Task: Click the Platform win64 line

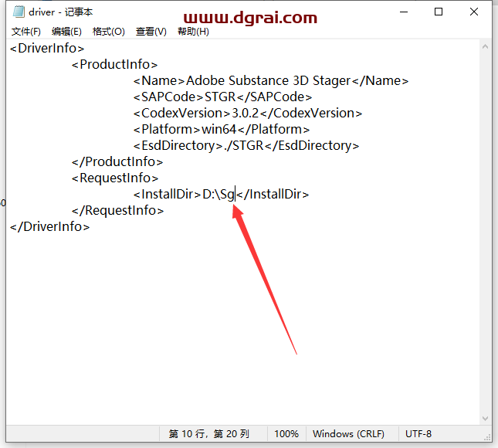Action: pyautogui.click(x=222, y=129)
